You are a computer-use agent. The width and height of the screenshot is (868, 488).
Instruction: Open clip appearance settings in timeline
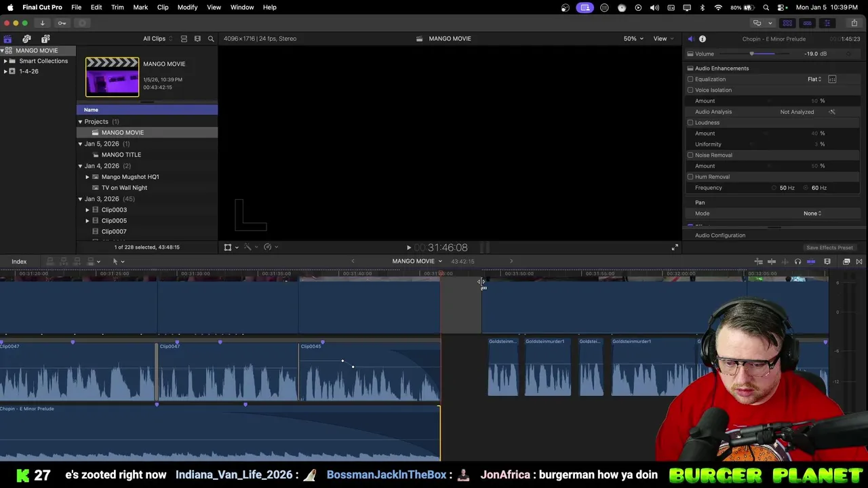(x=827, y=262)
